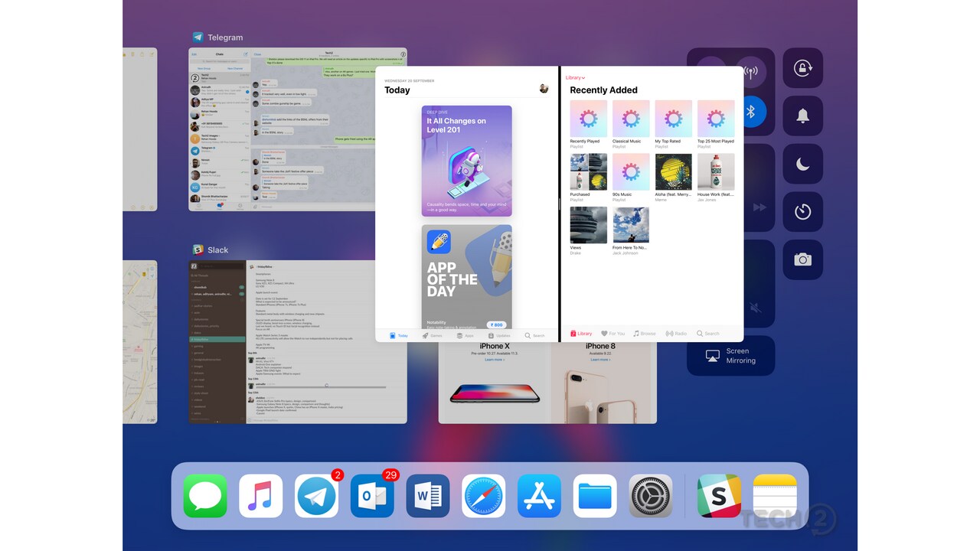Switch to Safari card showing iPhone X
This screenshot has height=551, width=980.
(x=547, y=383)
